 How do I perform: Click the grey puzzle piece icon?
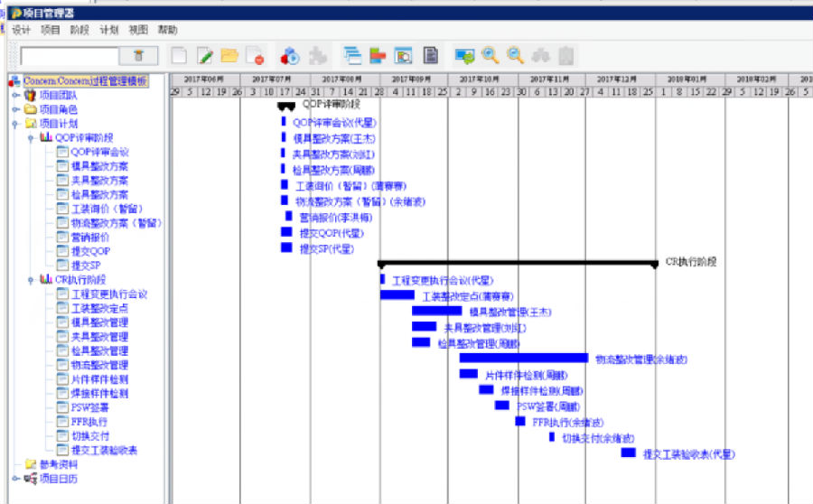[x=317, y=55]
